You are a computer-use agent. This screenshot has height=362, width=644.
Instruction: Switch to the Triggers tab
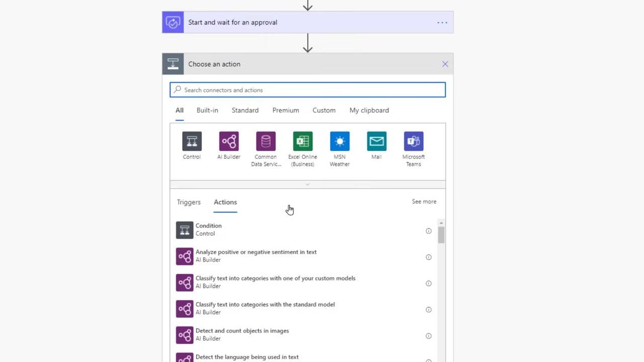coord(189,202)
